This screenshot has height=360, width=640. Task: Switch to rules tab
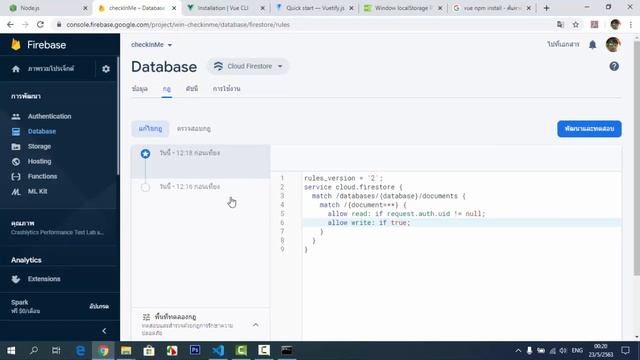[x=167, y=89]
